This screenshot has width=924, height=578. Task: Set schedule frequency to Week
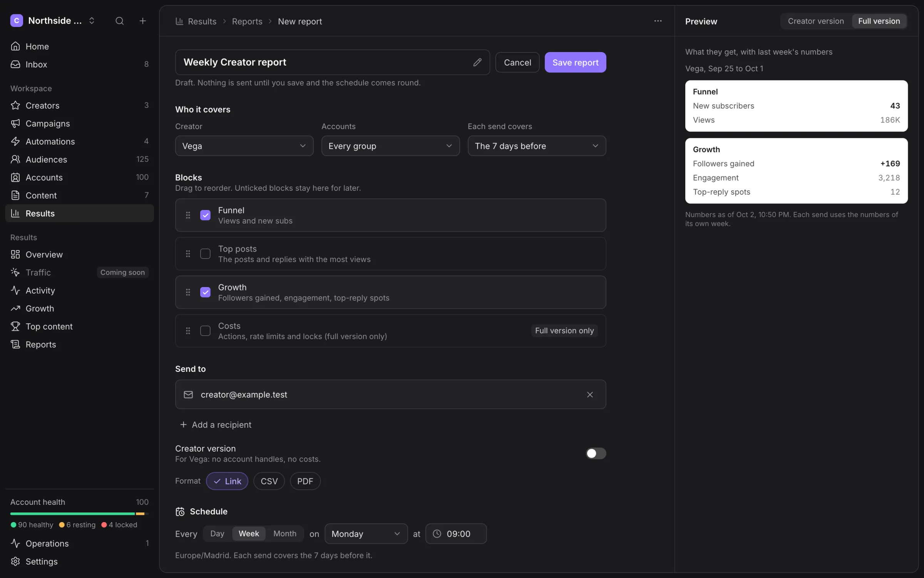tap(249, 534)
